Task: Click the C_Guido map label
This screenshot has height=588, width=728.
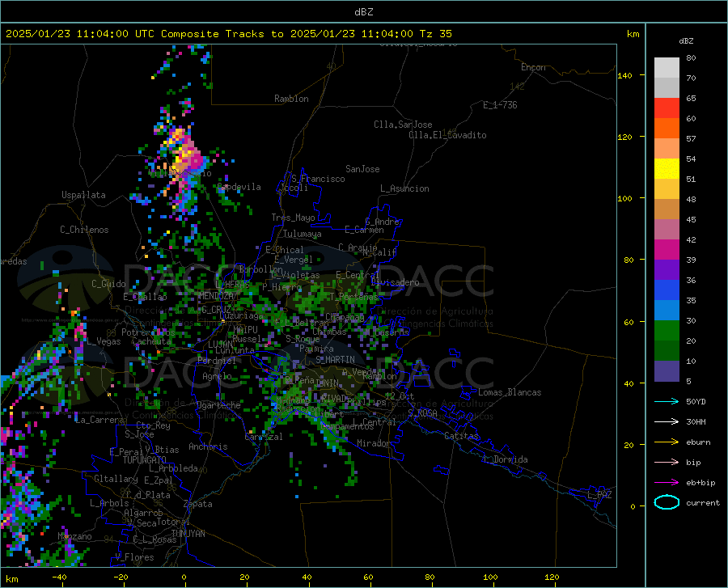Action: point(108,284)
